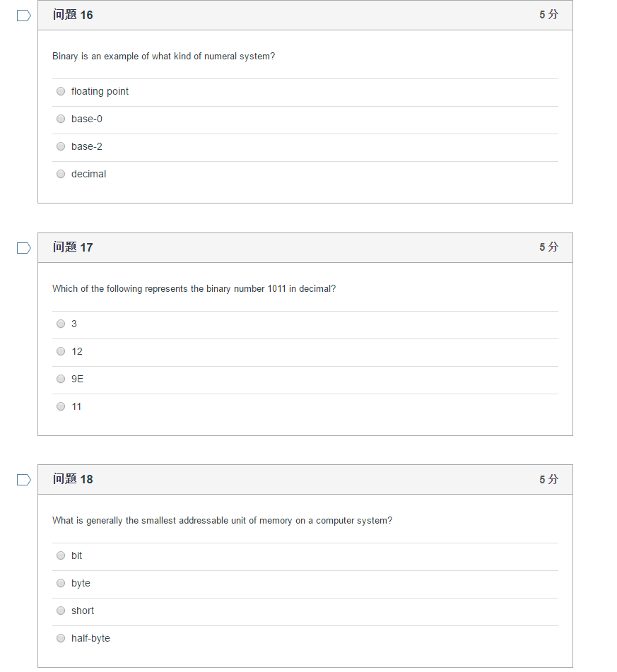
Task: Select the '9E' answer option
Action: [x=61, y=379]
